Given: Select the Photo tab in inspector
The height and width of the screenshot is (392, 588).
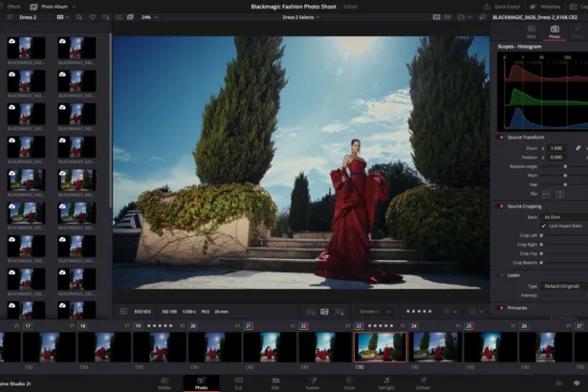Looking at the screenshot, I should point(555,33).
